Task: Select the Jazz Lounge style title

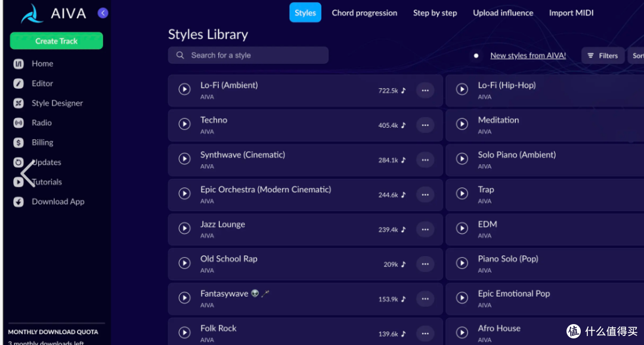Action: (222, 224)
